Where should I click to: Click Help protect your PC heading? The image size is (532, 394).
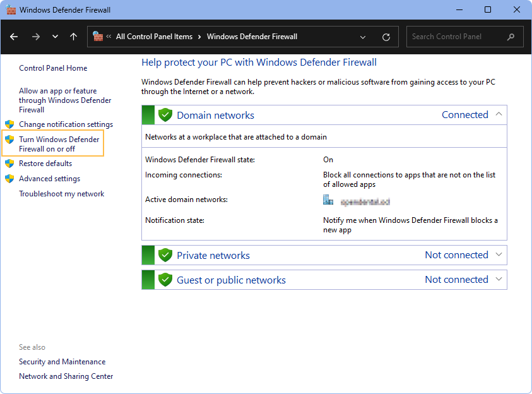pyautogui.click(x=259, y=63)
